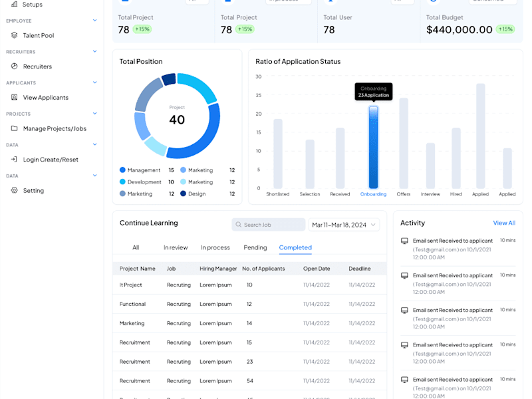Select the Completed tab
The image size is (532, 399).
click(295, 247)
